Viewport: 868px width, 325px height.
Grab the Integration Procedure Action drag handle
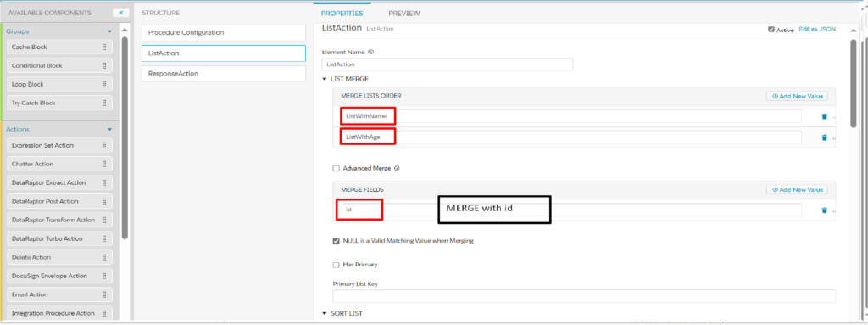(104, 313)
